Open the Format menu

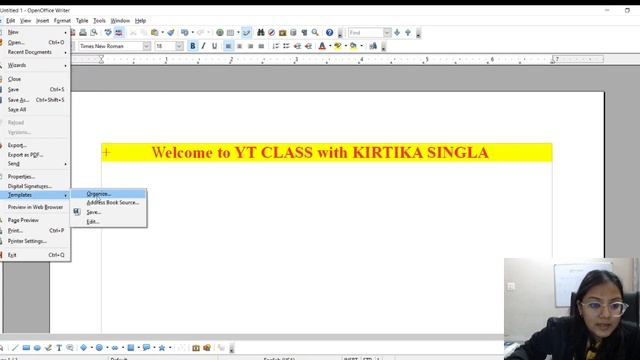click(62, 21)
